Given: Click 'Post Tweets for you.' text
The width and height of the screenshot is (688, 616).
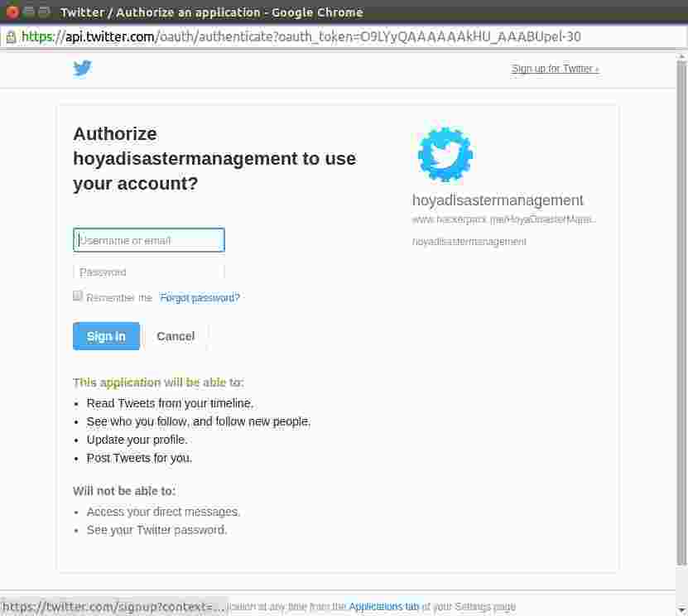Looking at the screenshot, I should pyautogui.click(x=139, y=458).
